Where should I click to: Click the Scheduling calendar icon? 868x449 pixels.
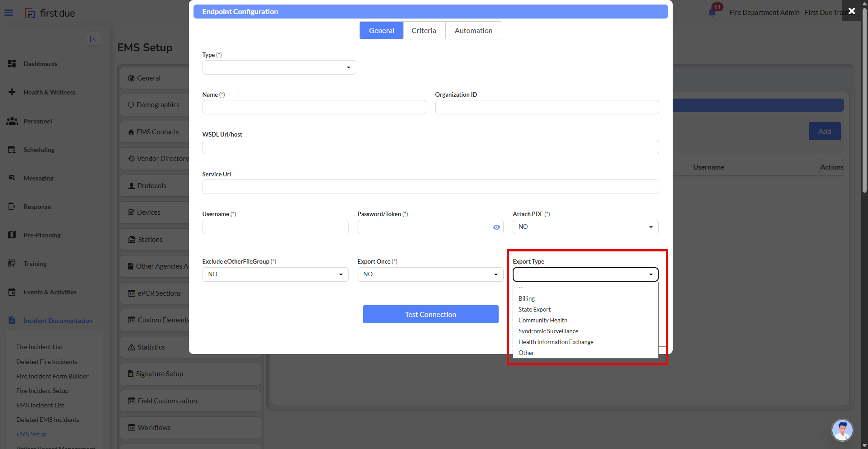coord(12,150)
